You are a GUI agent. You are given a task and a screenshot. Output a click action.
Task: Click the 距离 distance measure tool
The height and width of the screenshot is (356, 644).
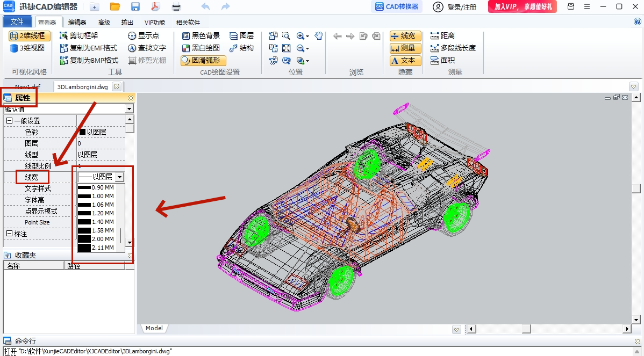[x=442, y=35]
